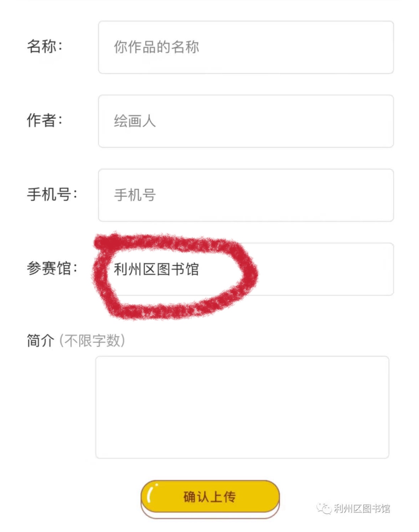Click the 你作品的名称 placeholder text

[x=156, y=47]
